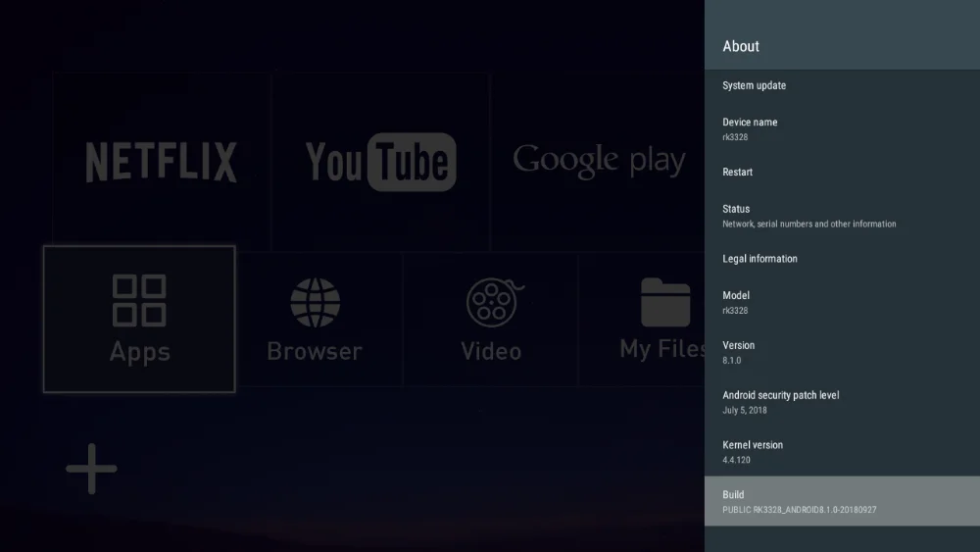
Task: Open the Netflix app tile
Action: tap(162, 162)
